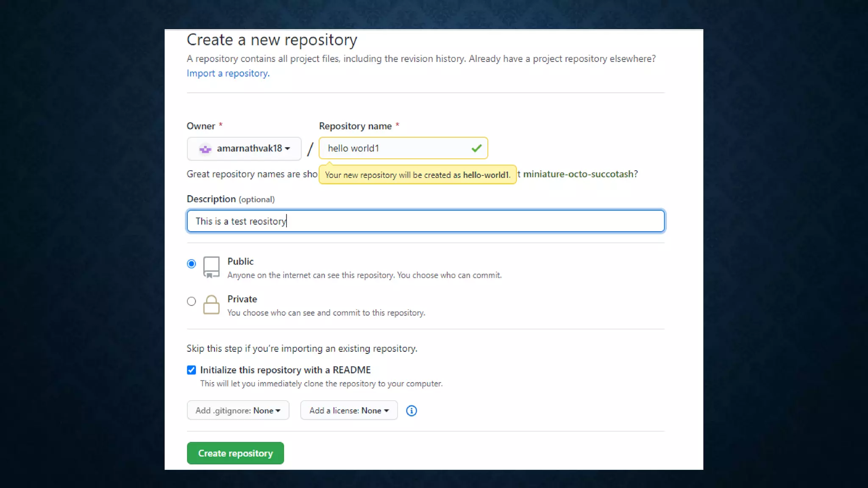Viewport: 868px width, 488px height.
Task: Click the hello-world1 name tooltip
Action: click(x=417, y=175)
